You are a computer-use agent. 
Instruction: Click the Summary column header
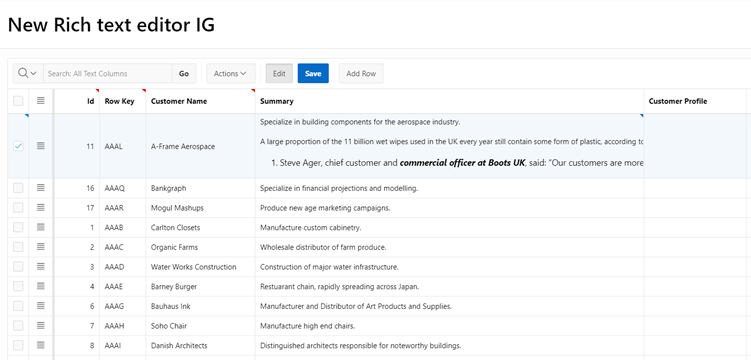[x=450, y=101]
